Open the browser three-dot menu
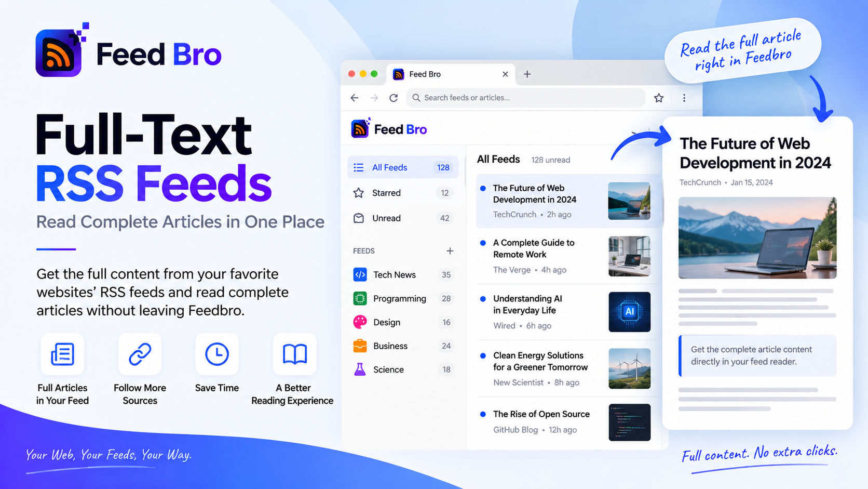The width and height of the screenshot is (868, 489). (684, 98)
